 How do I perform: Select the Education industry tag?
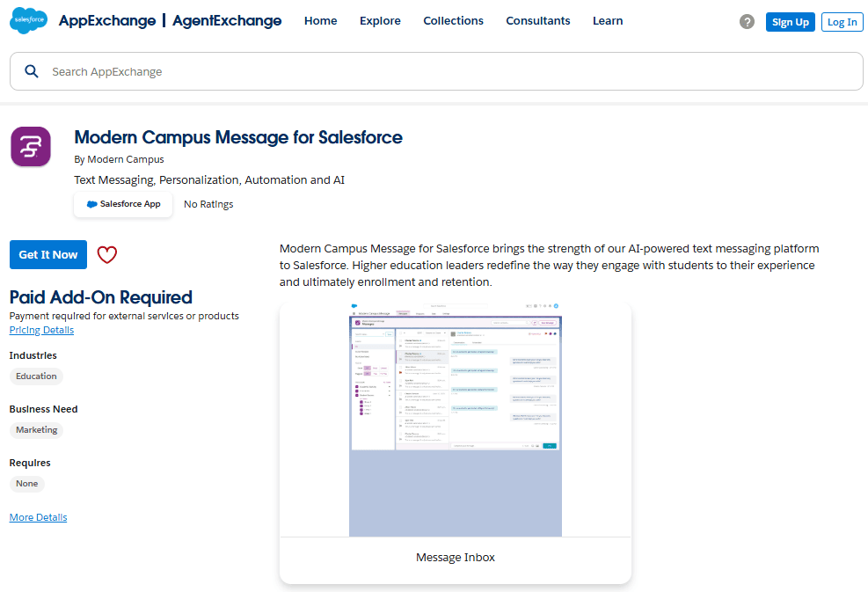coord(37,376)
